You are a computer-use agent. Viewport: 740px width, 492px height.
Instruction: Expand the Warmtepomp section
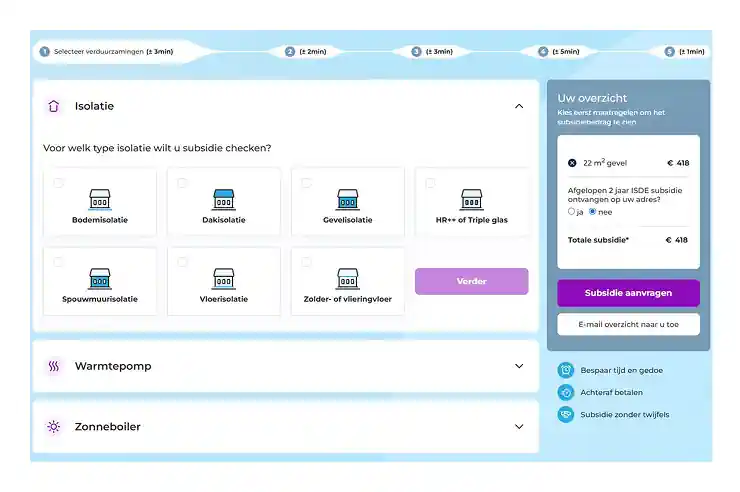pyautogui.click(x=518, y=366)
